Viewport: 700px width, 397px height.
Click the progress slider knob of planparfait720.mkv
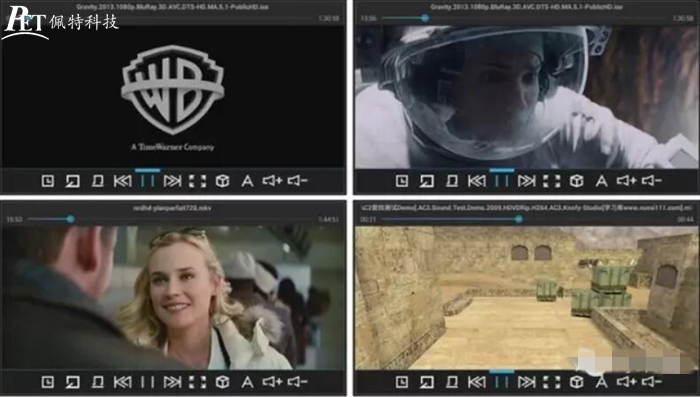tap(71, 219)
